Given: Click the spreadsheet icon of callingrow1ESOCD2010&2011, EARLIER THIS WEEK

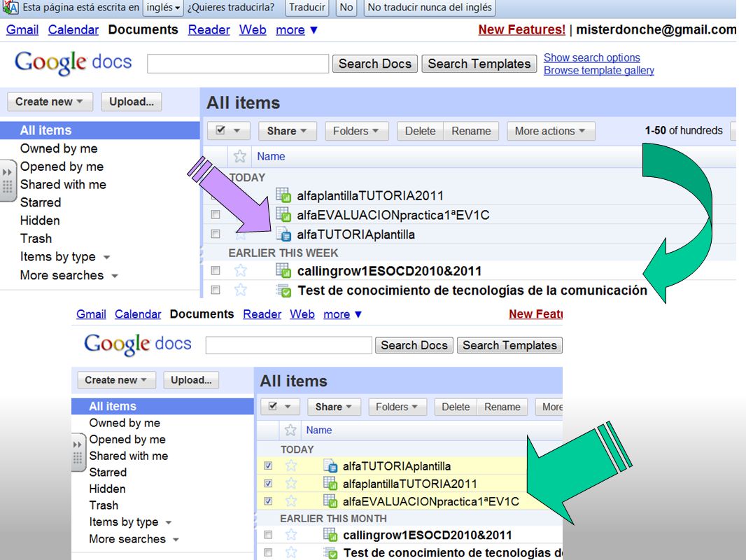Looking at the screenshot, I should tap(283, 271).
